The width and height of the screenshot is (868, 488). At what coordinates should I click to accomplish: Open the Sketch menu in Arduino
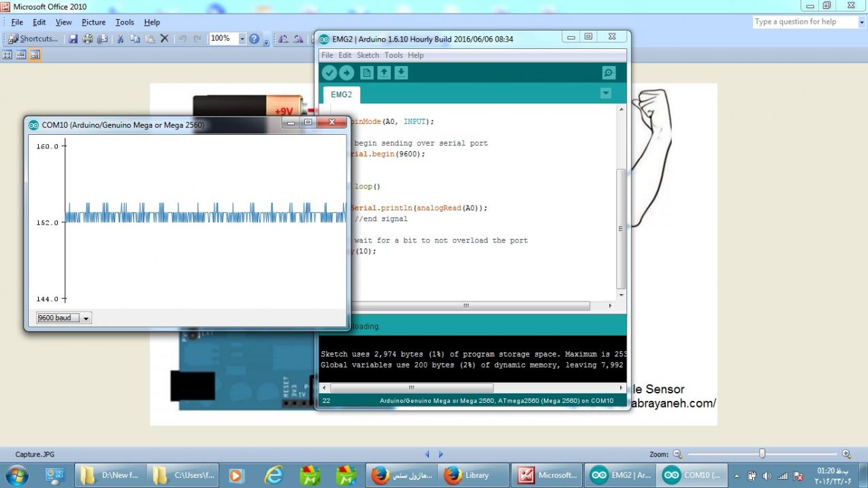[x=368, y=55]
